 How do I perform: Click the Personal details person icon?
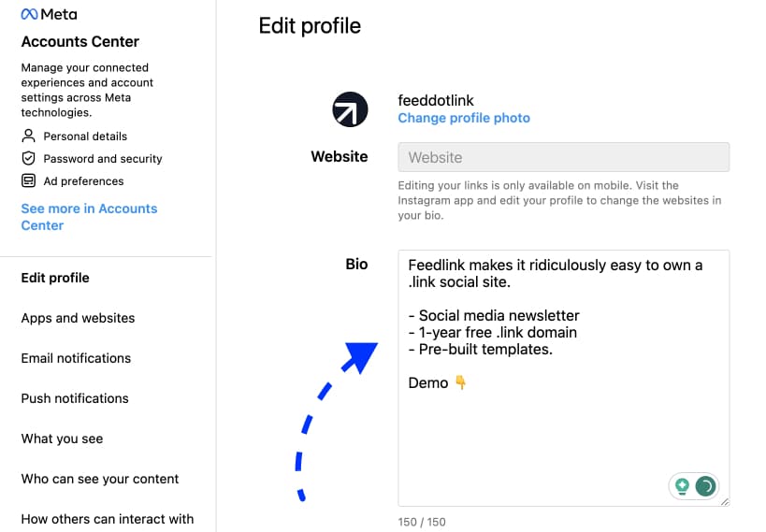click(x=29, y=136)
